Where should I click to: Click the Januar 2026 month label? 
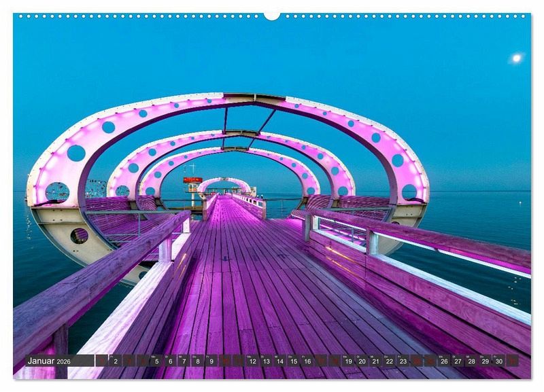48,361
